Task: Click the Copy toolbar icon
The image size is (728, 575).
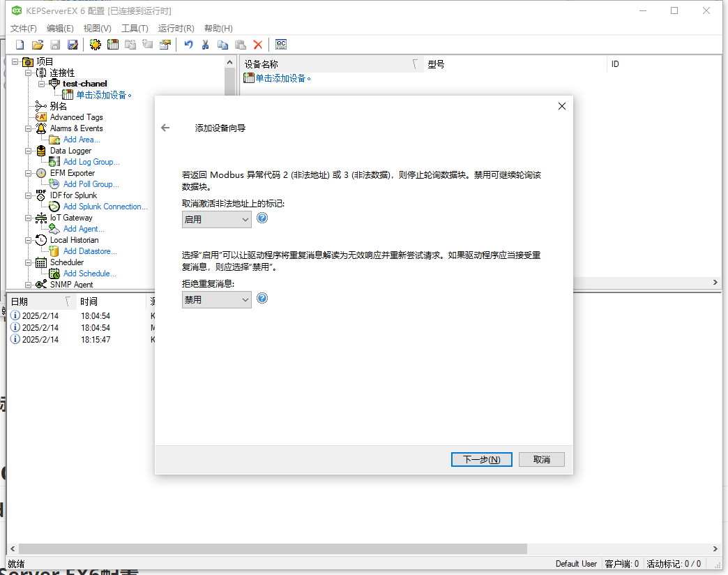Action: click(223, 45)
